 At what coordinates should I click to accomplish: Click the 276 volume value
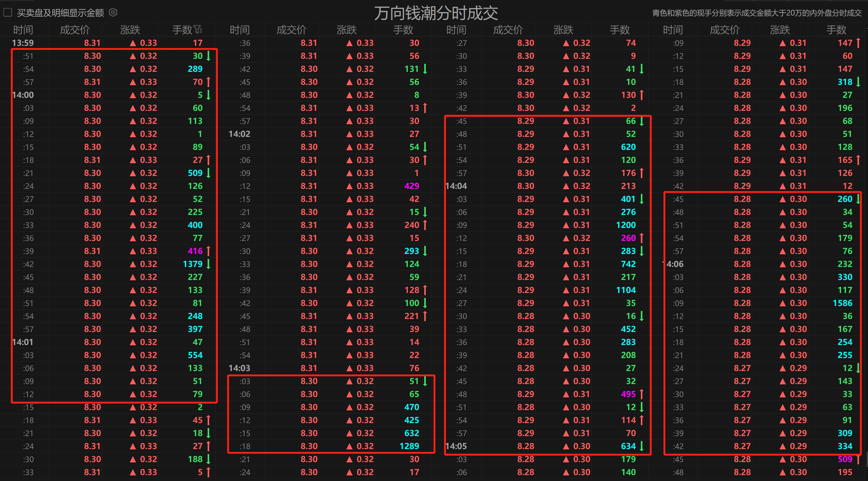coord(628,212)
